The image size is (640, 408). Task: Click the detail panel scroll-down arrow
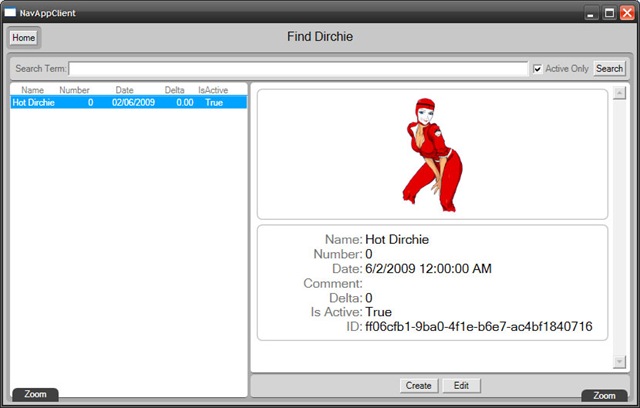pyautogui.click(x=619, y=361)
